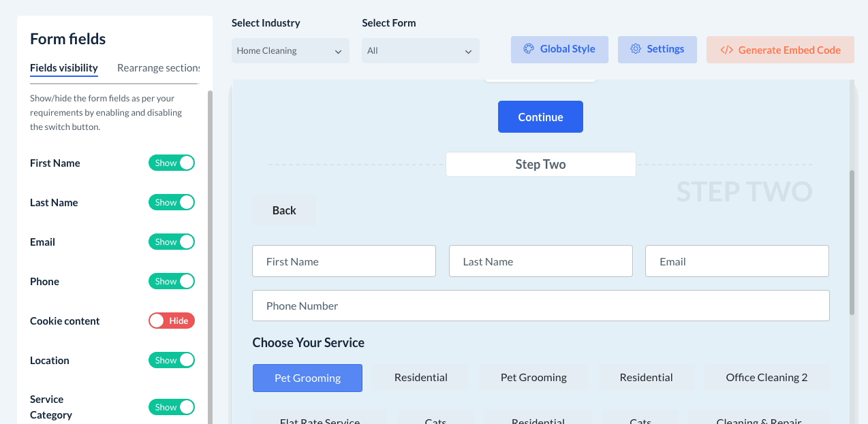Choose the highlighted Pet Grooming service
The image size is (868, 424).
[x=307, y=378]
